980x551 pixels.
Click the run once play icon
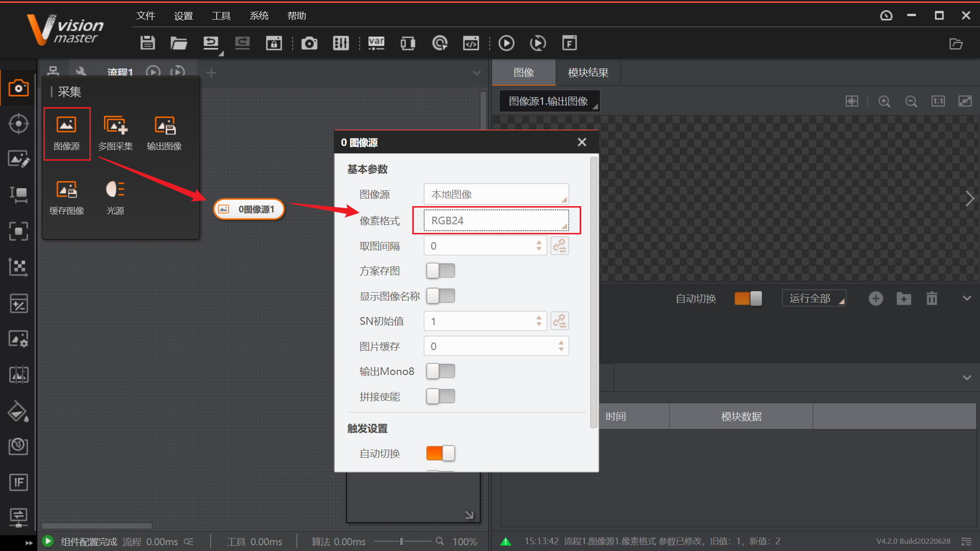(506, 43)
